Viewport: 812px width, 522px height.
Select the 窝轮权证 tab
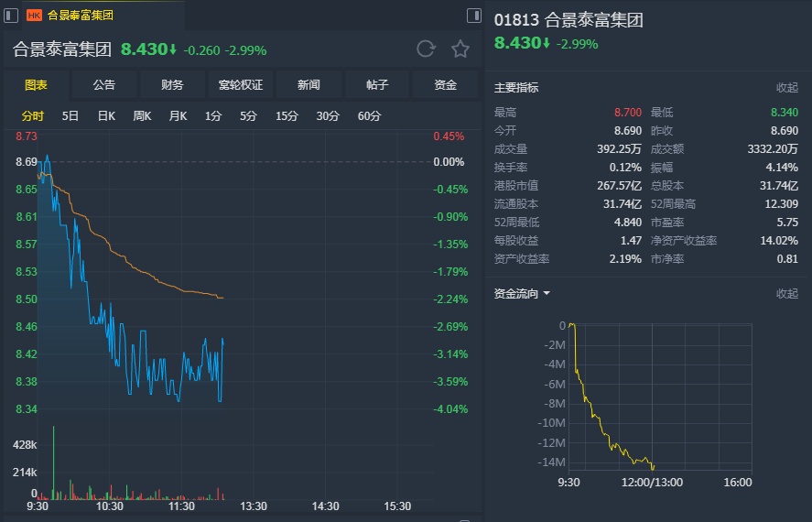pos(240,85)
